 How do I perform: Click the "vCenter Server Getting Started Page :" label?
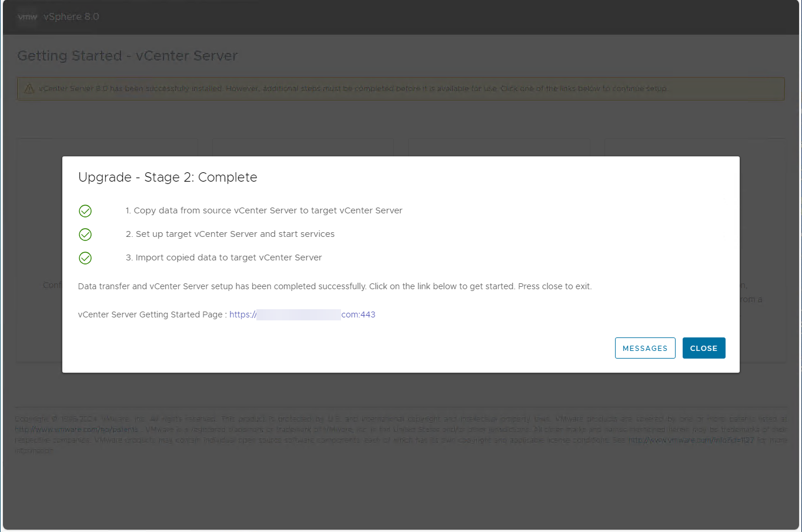152,314
